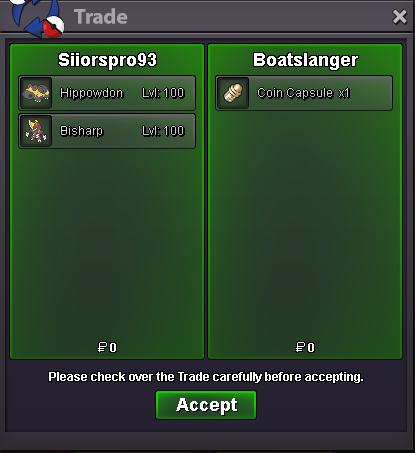Image resolution: width=415 pixels, height=453 pixels.
Task: Click the Trade title text
Action: 101,17
